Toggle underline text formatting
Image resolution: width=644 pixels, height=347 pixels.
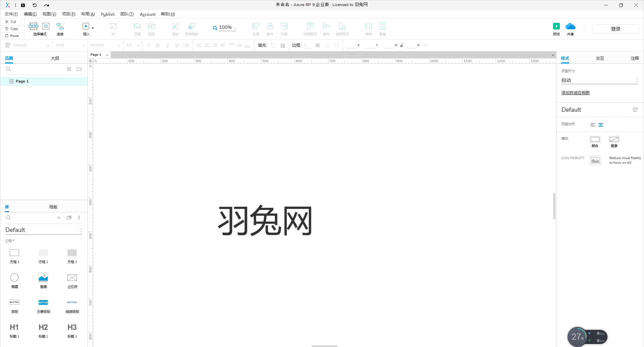point(177,45)
